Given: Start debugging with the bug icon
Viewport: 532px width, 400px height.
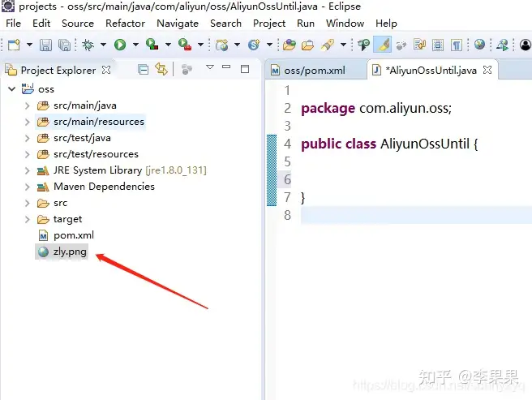Looking at the screenshot, I should [x=88, y=45].
